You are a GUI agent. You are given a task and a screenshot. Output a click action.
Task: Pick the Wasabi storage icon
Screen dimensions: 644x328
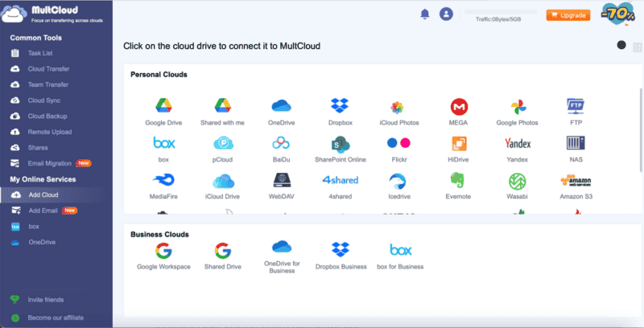click(518, 181)
